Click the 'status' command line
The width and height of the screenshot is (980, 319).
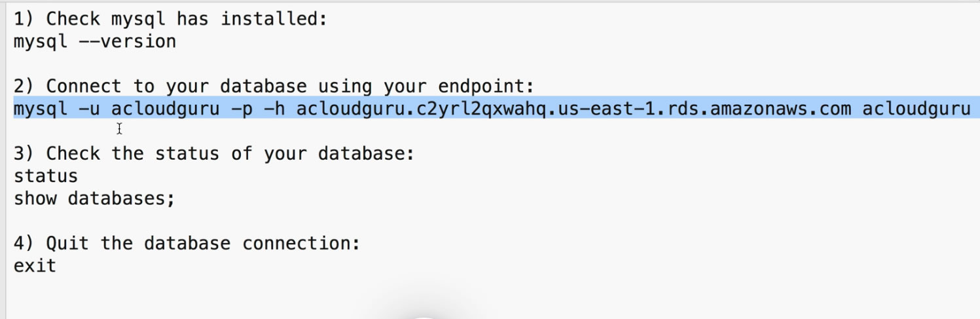[x=46, y=176]
